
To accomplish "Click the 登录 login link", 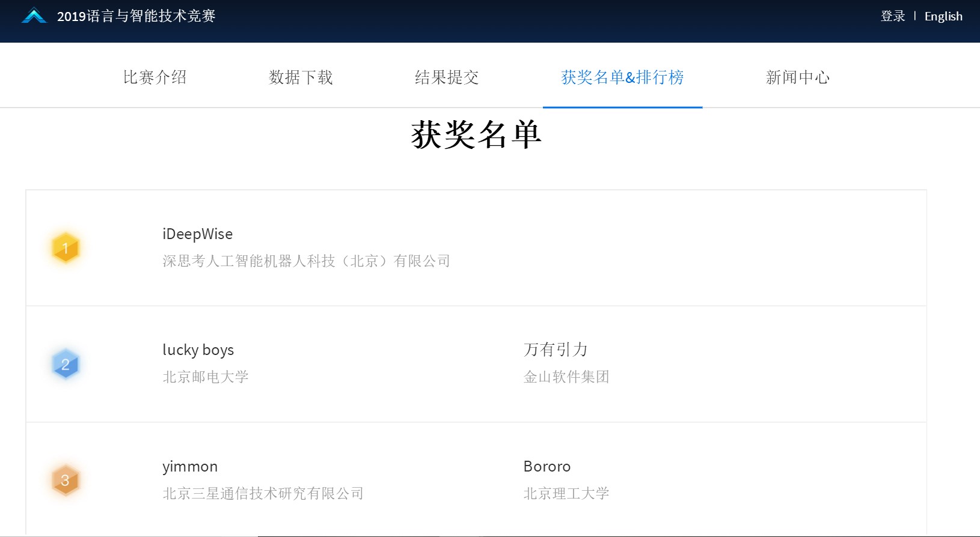I will coord(893,16).
